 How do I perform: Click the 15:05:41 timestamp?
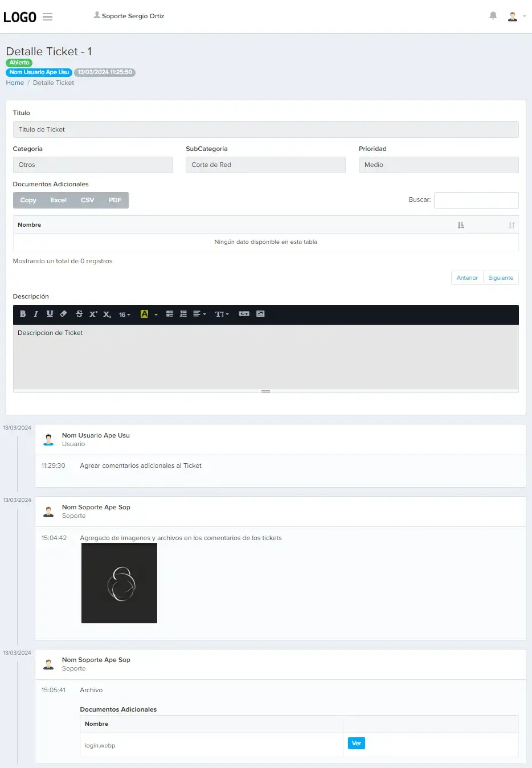53,691
